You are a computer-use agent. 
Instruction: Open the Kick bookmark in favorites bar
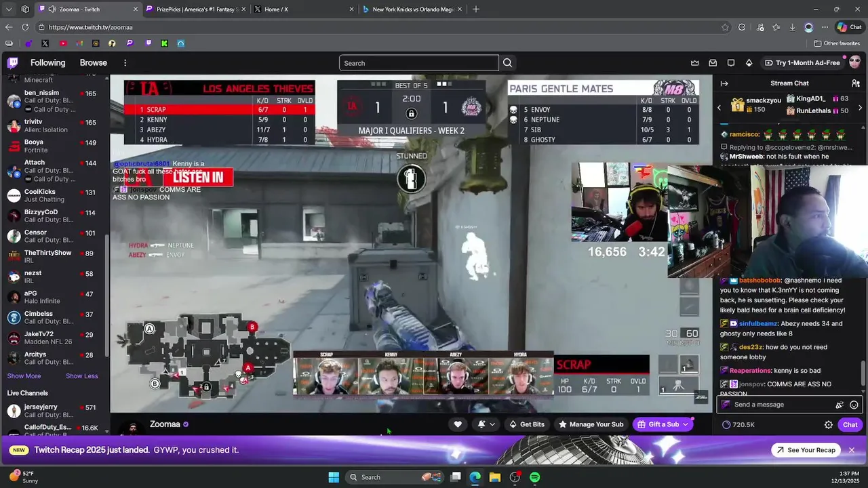[x=164, y=43]
